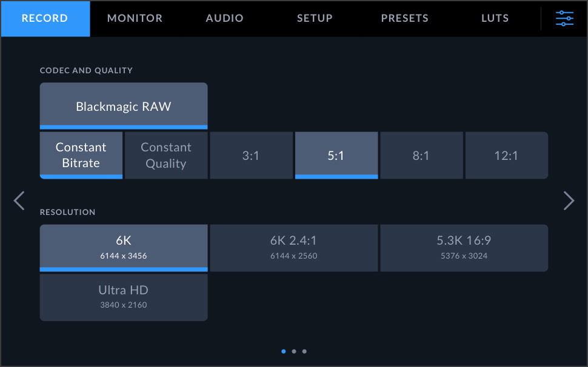Select the 6K resolution
588x367 pixels.
point(124,247)
